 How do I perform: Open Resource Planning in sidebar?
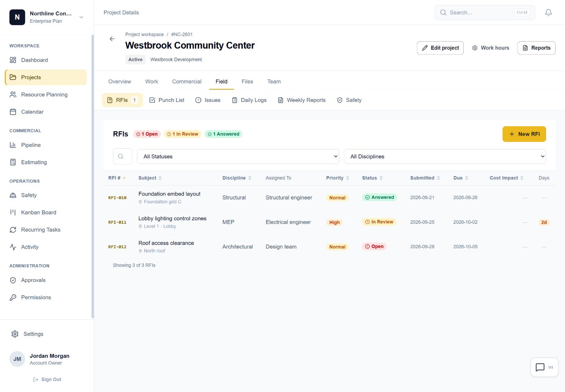coord(46,94)
